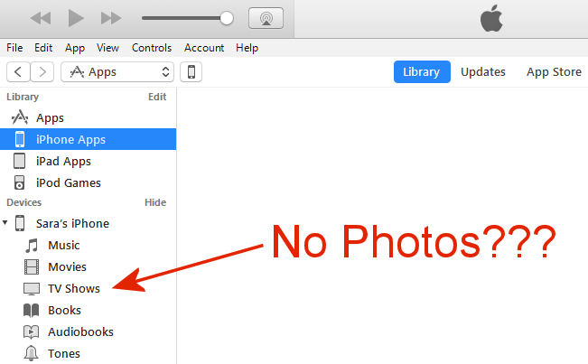Screen dimensions: 588x364
Task: Select Sara's iPhone device
Action: pyautogui.click(x=72, y=223)
